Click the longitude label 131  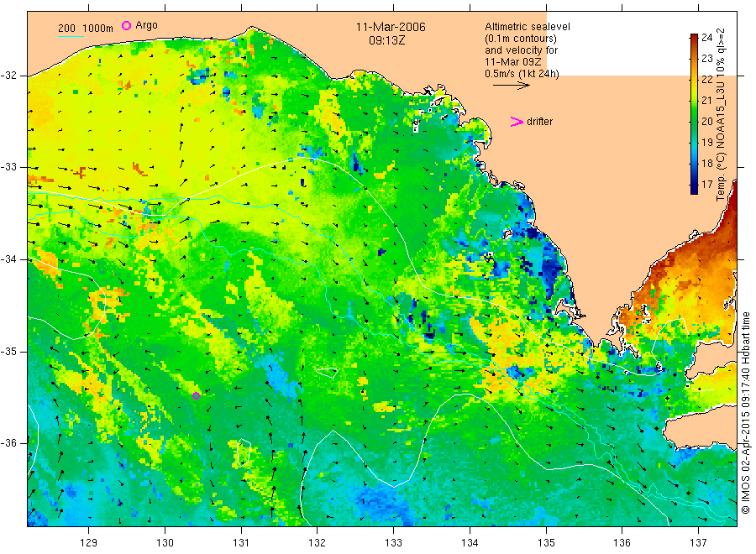pos(241,543)
